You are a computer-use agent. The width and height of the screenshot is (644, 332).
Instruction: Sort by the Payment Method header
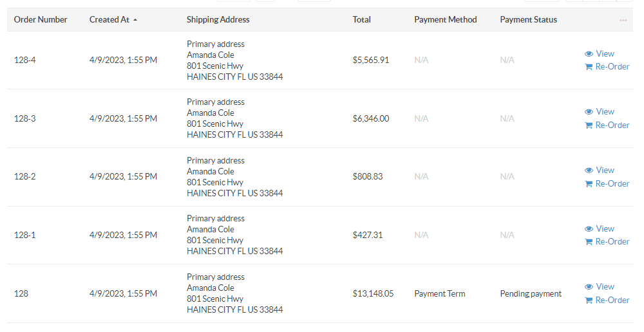[445, 20]
